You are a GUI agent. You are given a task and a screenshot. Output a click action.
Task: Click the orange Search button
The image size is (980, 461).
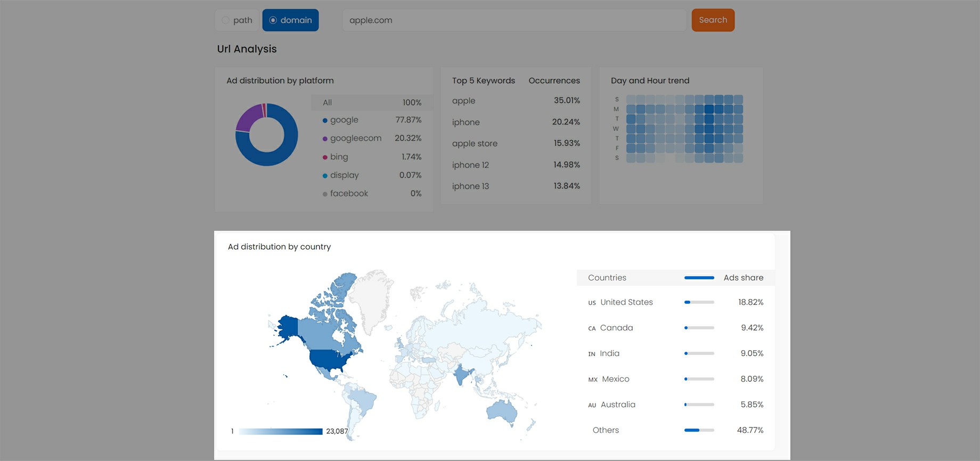coord(713,20)
